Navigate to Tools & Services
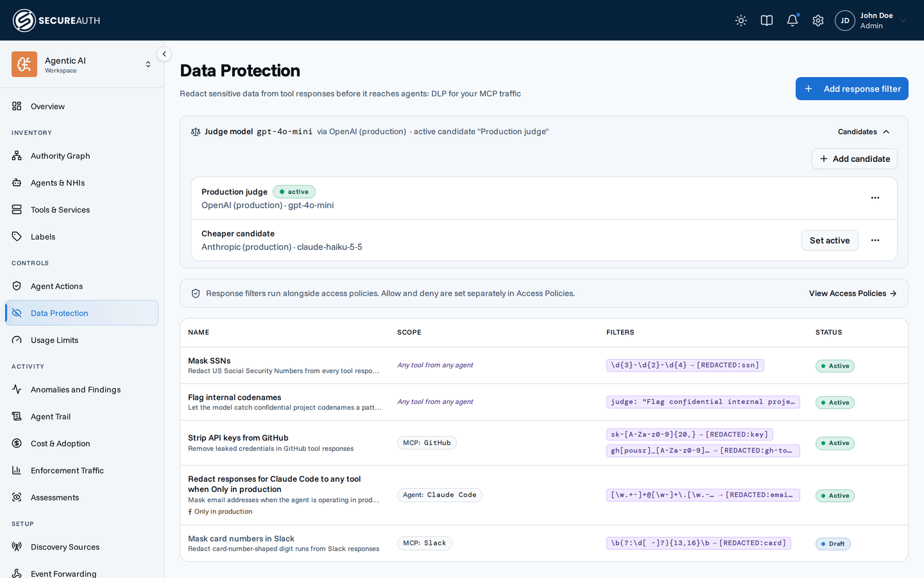Image resolution: width=924 pixels, height=578 pixels. [81, 209]
